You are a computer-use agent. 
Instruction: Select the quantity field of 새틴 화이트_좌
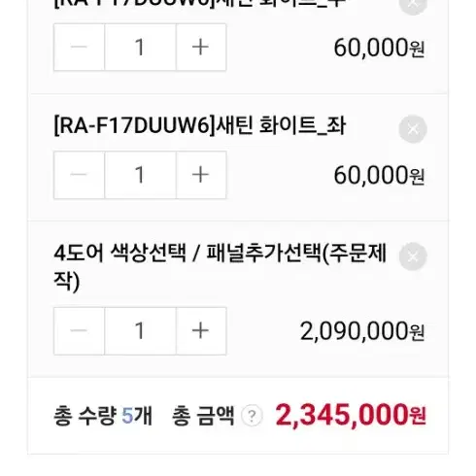(140, 175)
